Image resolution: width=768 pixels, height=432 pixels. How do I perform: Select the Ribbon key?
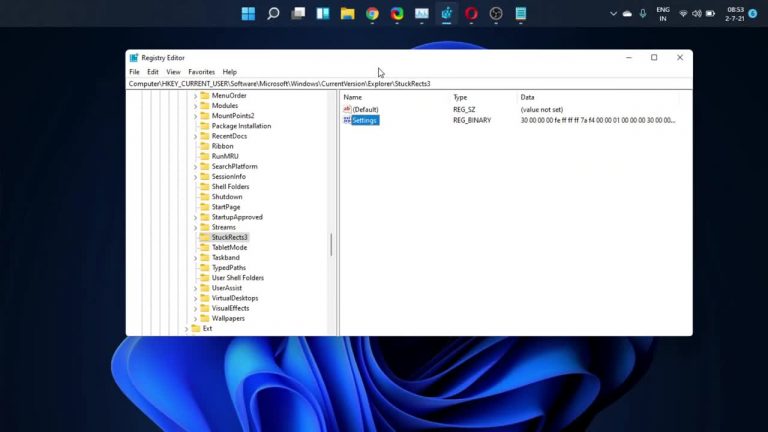[222, 146]
